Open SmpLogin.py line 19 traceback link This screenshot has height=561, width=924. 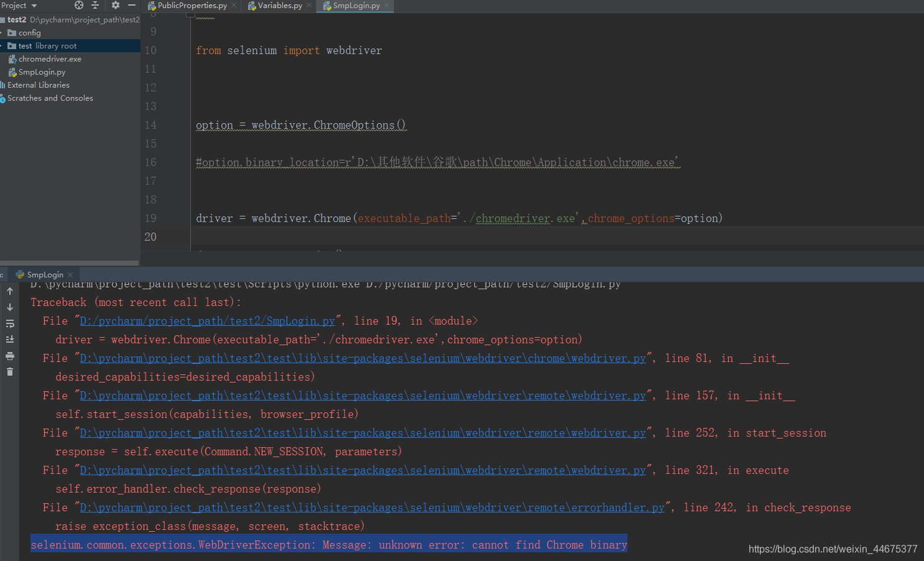(208, 320)
